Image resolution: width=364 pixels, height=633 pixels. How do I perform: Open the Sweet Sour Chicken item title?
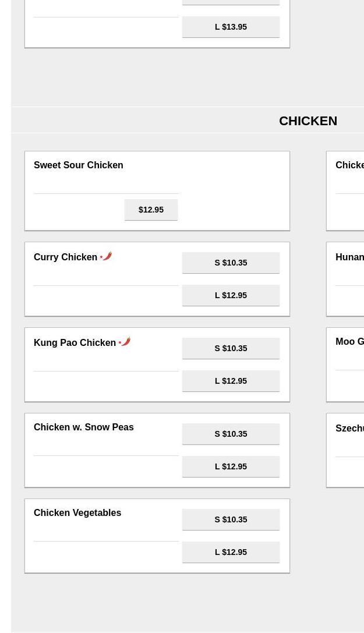[79, 165]
